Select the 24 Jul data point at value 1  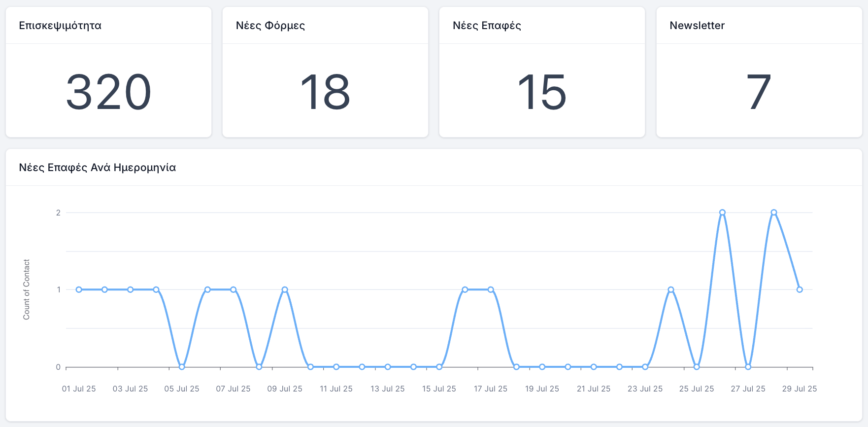click(x=670, y=289)
